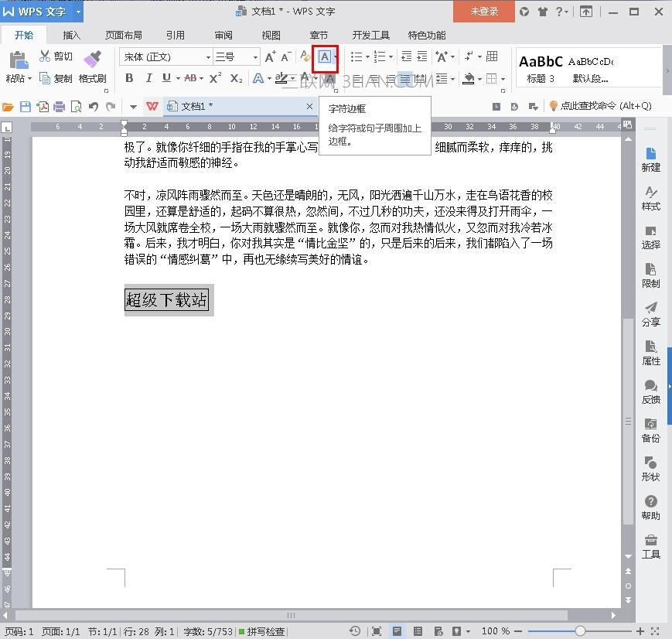Apply the 标题 3 style
672x639 pixels.
541,67
